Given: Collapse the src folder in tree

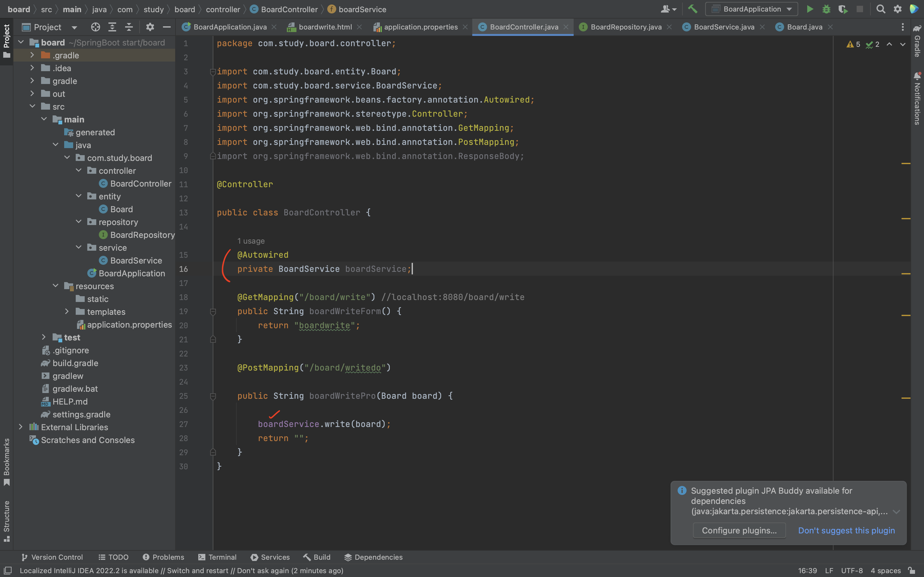Looking at the screenshot, I should pos(32,106).
